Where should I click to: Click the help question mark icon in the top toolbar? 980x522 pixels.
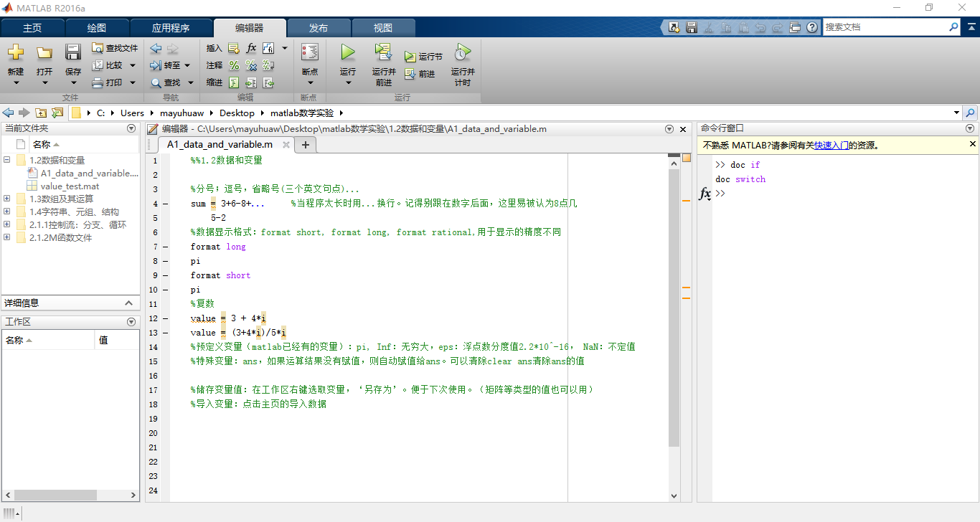(x=812, y=27)
